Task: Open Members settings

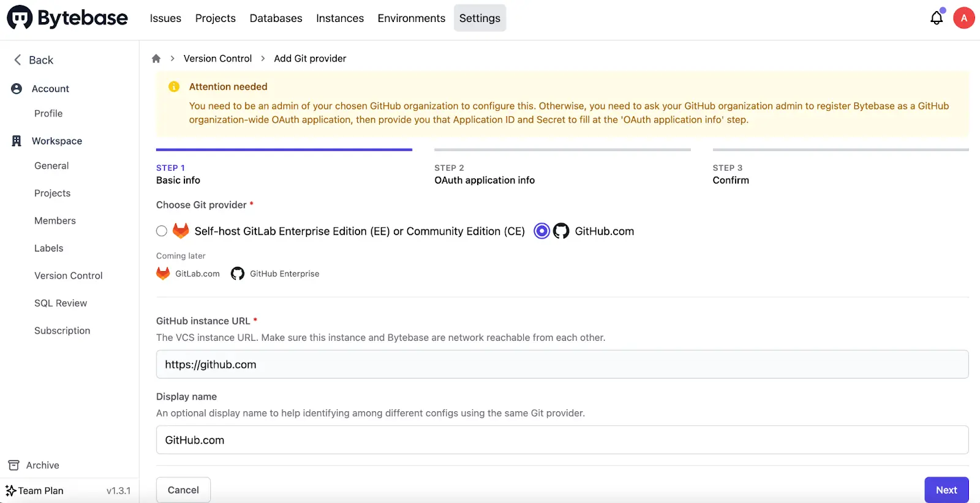Action: coord(55,220)
